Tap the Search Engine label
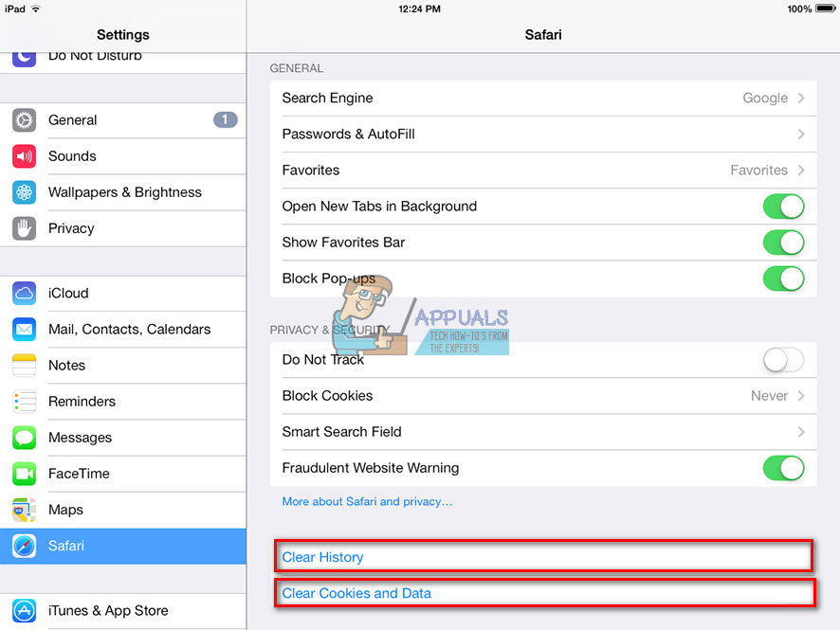Screen dimensions: 840x630 tap(327, 98)
